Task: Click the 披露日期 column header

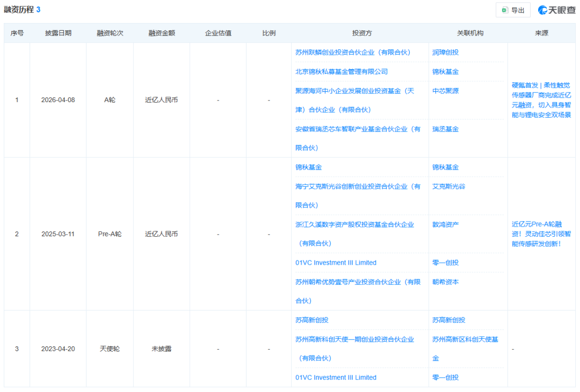Action: click(x=58, y=33)
